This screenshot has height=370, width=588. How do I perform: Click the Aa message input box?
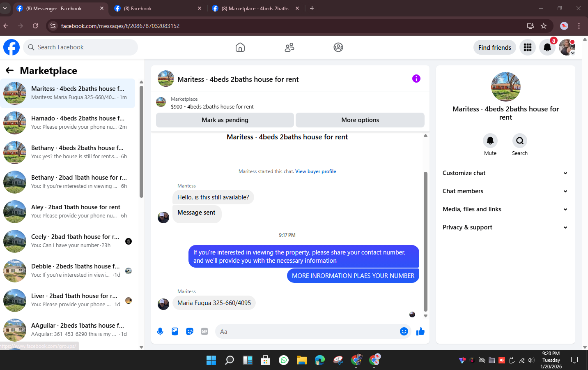[x=306, y=331]
